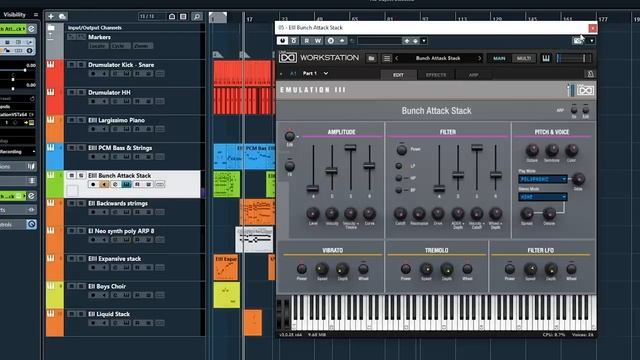Click the Pitch Octave knob

click(532, 151)
